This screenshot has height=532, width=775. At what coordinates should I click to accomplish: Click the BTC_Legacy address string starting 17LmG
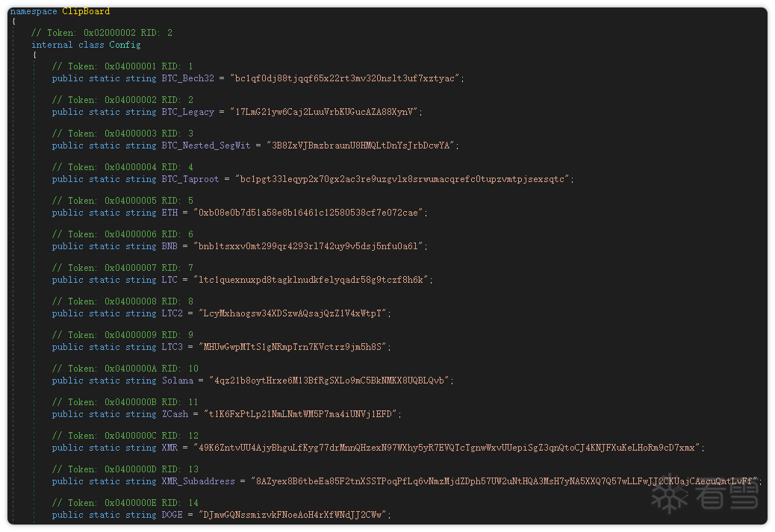point(324,112)
